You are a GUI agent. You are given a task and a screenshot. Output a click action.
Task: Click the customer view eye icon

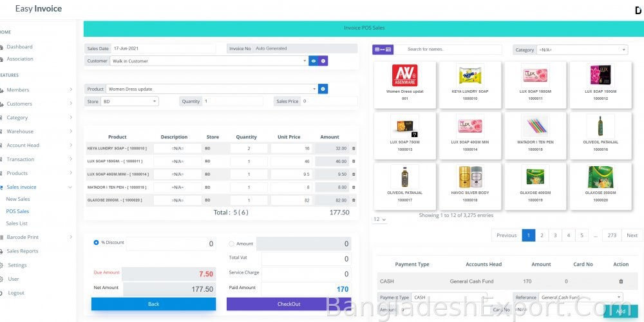[314, 61]
